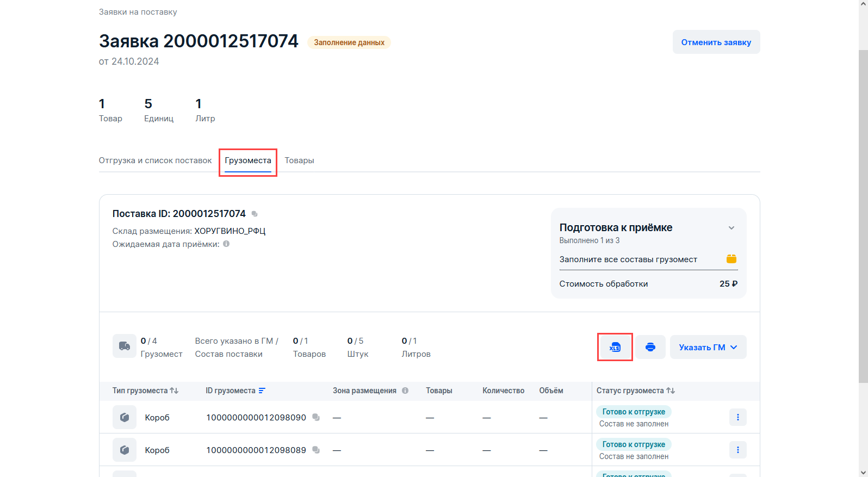Copy cargo place ID 1000000000012098090
The width and height of the screenshot is (868, 477).
316,417
